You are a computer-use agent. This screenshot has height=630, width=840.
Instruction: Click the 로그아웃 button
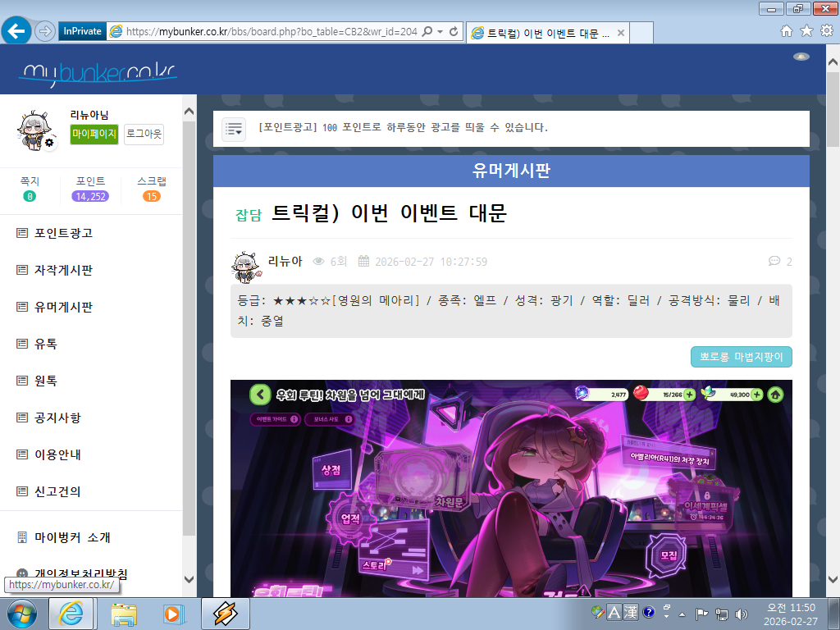[144, 134]
